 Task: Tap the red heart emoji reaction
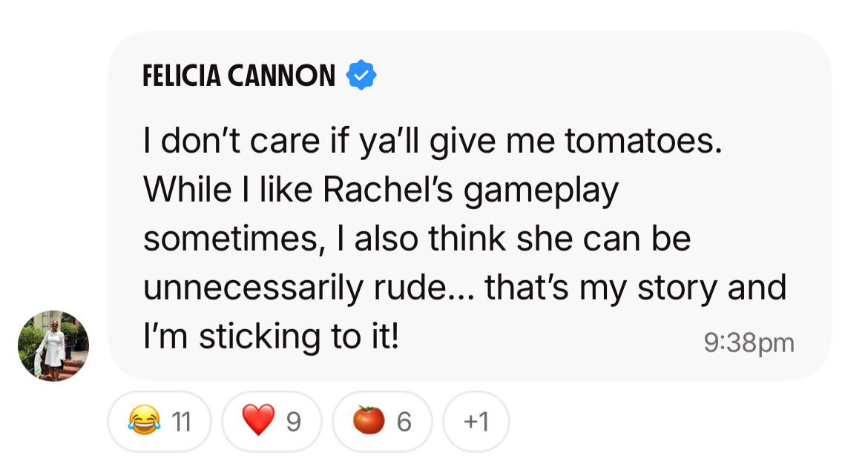click(258, 420)
